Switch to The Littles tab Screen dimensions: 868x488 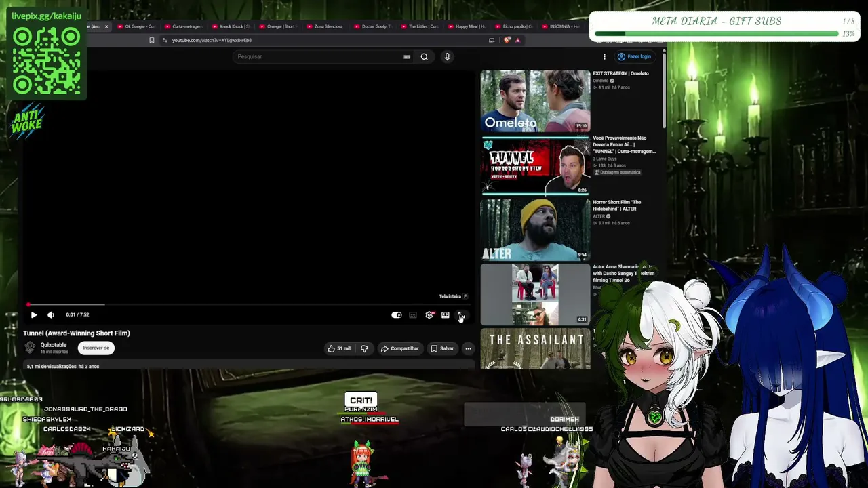(420, 26)
